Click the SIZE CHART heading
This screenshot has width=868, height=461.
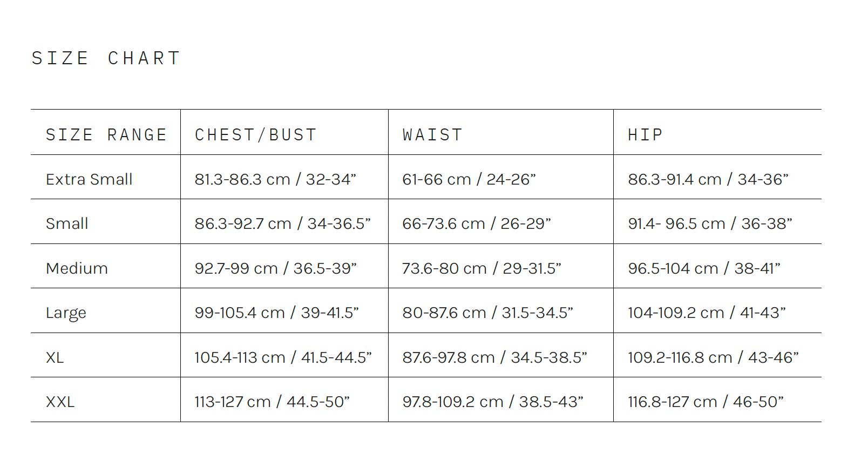pos(106,58)
